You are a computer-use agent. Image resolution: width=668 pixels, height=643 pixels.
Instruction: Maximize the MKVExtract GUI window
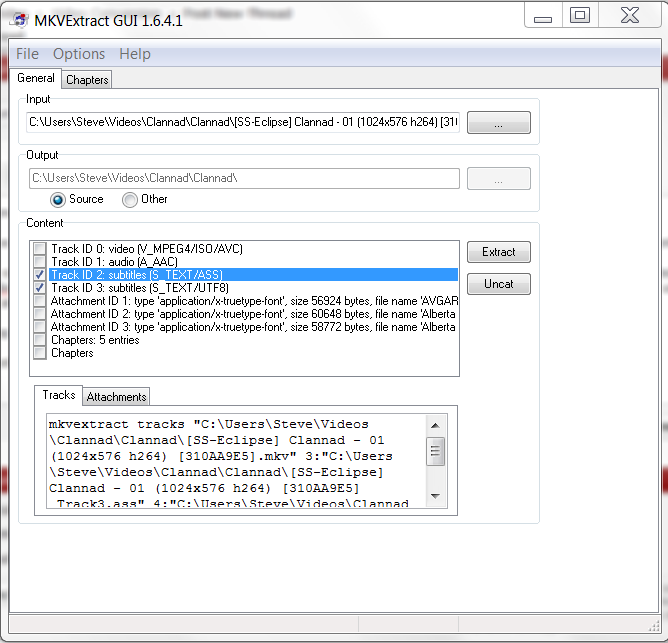580,15
